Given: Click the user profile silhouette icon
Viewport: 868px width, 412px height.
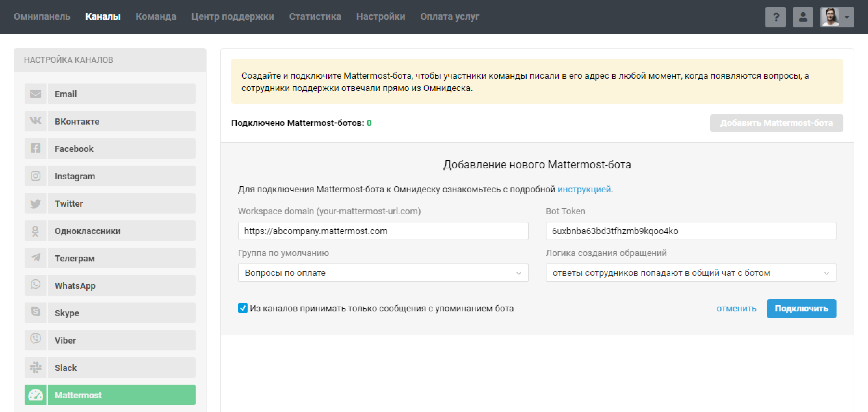Looking at the screenshot, I should tap(803, 17).
